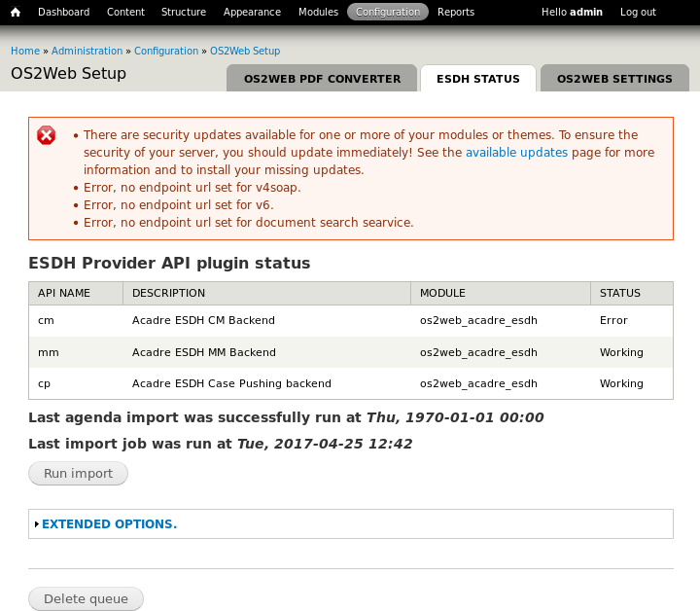This screenshot has width=700, height=611.
Task: Select the cp API name cell
Action: pyautogui.click(x=44, y=383)
